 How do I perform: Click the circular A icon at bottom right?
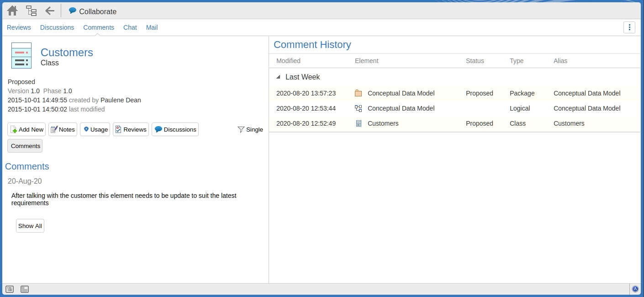pyautogui.click(x=635, y=289)
